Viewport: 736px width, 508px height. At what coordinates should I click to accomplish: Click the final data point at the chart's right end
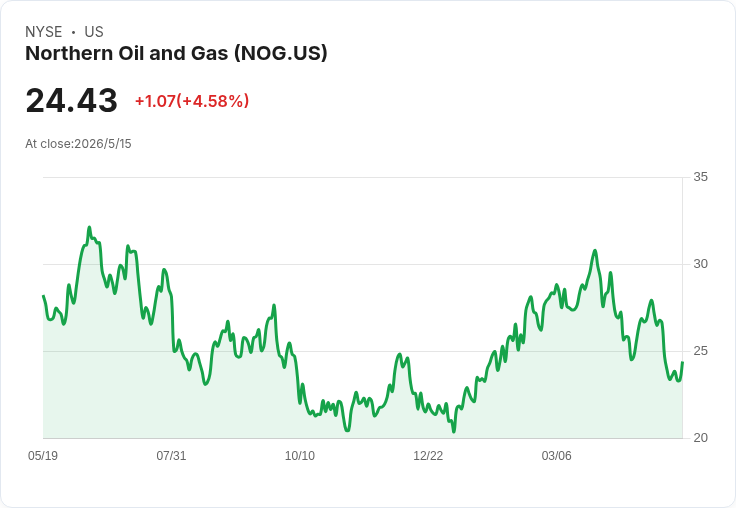tap(682, 362)
